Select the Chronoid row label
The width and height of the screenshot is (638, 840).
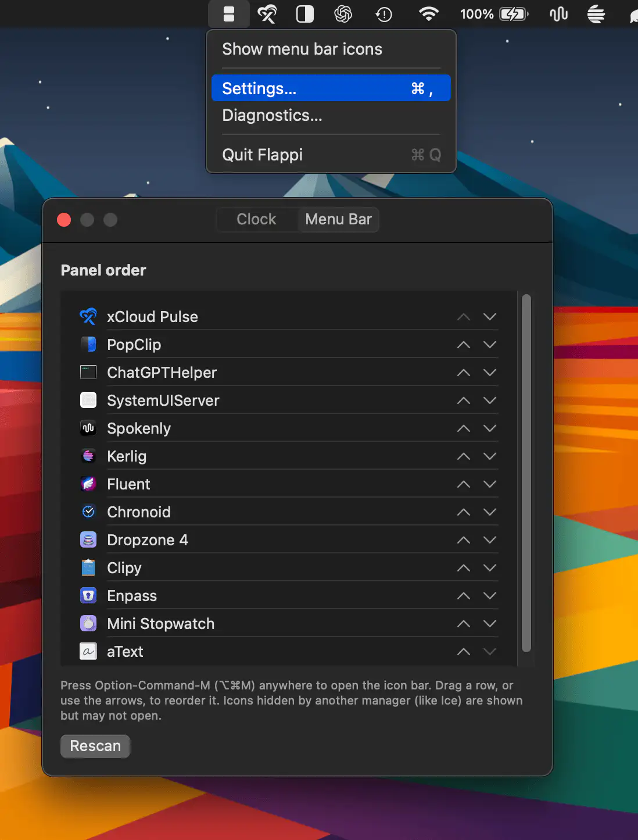coord(139,512)
